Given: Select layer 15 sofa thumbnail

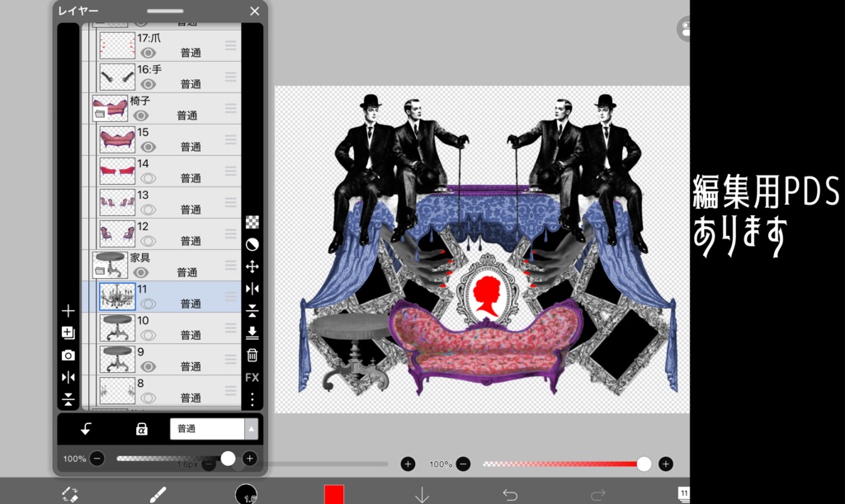Looking at the screenshot, I should click(x=117, y=139).
